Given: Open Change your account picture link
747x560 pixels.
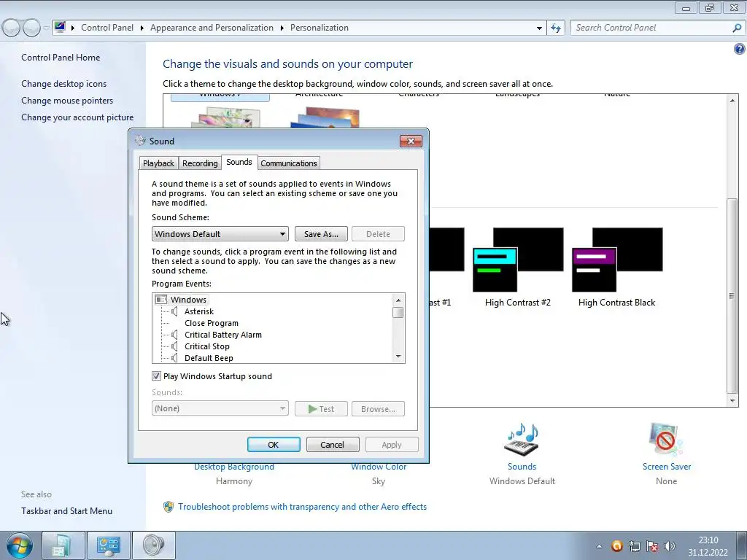Looking at the screenshot, I should [x=77, y=117].
